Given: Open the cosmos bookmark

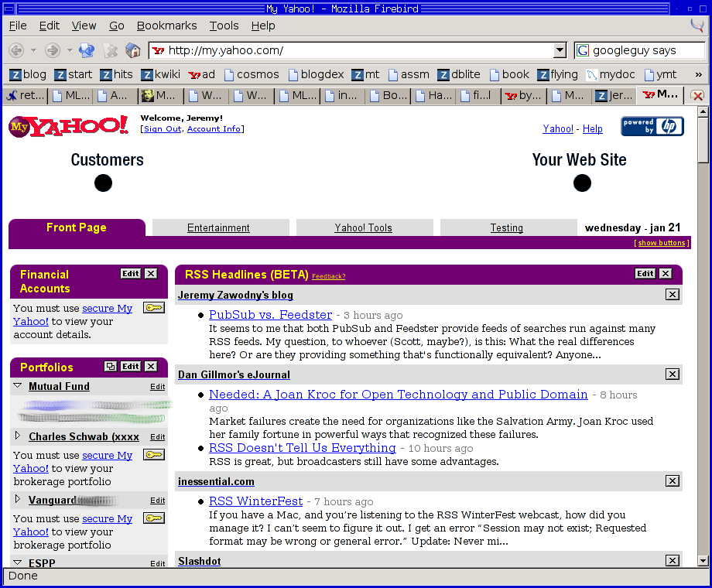Looking at the screenshot, I should (252, 74).
